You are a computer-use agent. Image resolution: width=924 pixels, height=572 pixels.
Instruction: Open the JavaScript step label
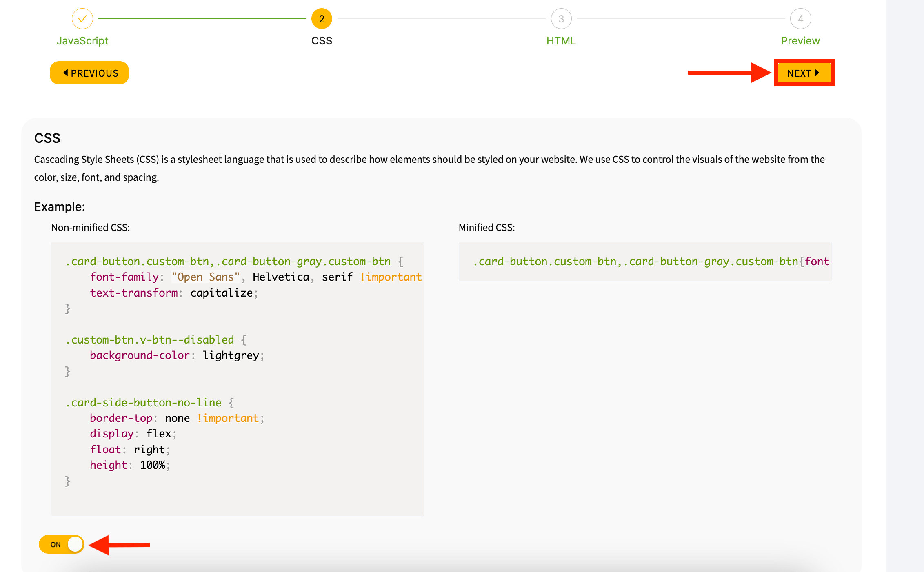point(82,41)
